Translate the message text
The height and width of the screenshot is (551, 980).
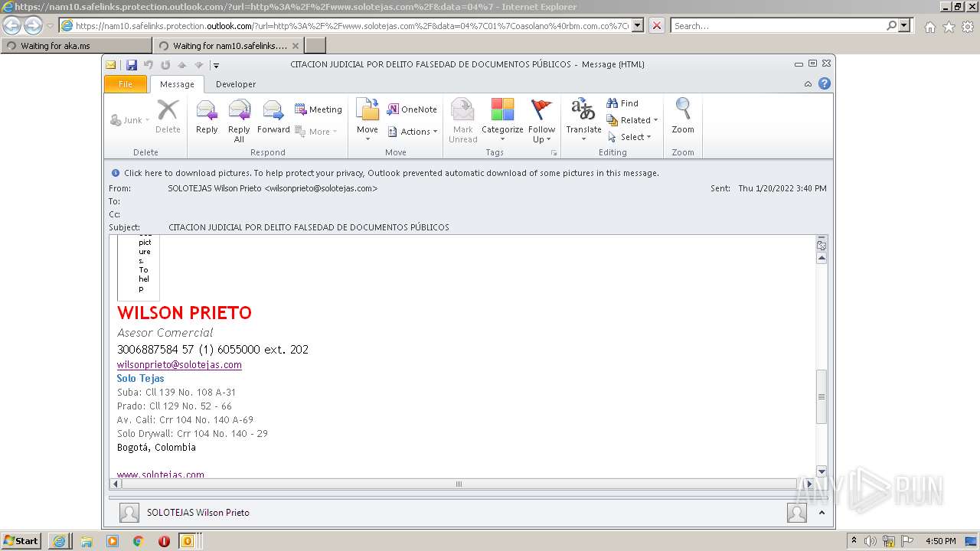[x=583, y=120]
